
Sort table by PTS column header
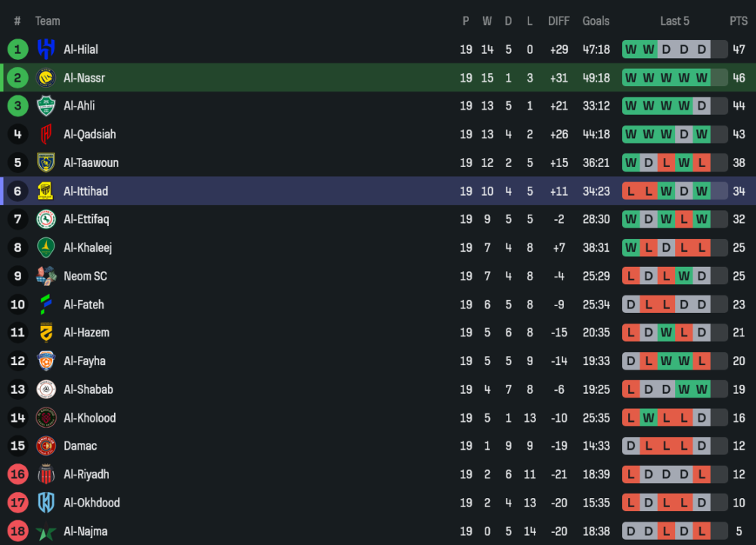738,21
